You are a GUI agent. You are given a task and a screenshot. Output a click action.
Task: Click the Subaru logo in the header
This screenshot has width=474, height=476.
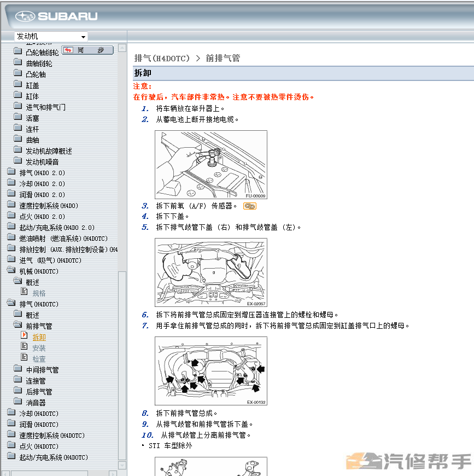[56, 16]
